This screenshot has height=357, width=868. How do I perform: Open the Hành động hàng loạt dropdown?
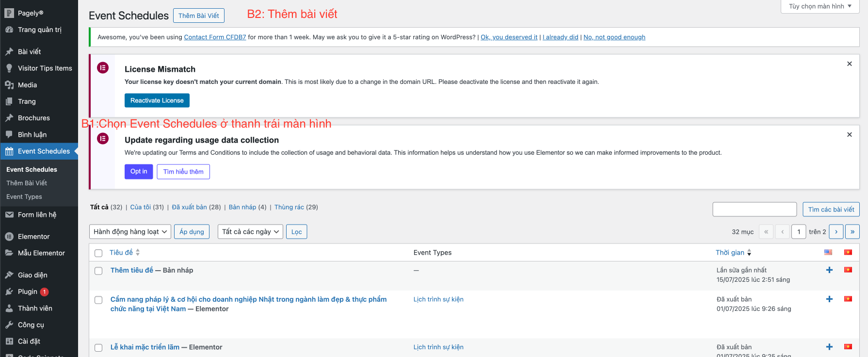130,232
